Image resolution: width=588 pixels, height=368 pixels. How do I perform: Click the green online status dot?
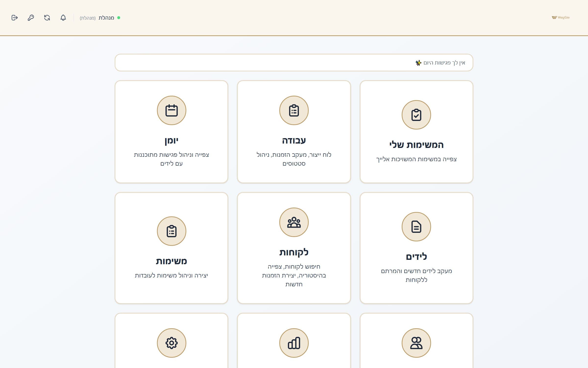coord(119,18)
